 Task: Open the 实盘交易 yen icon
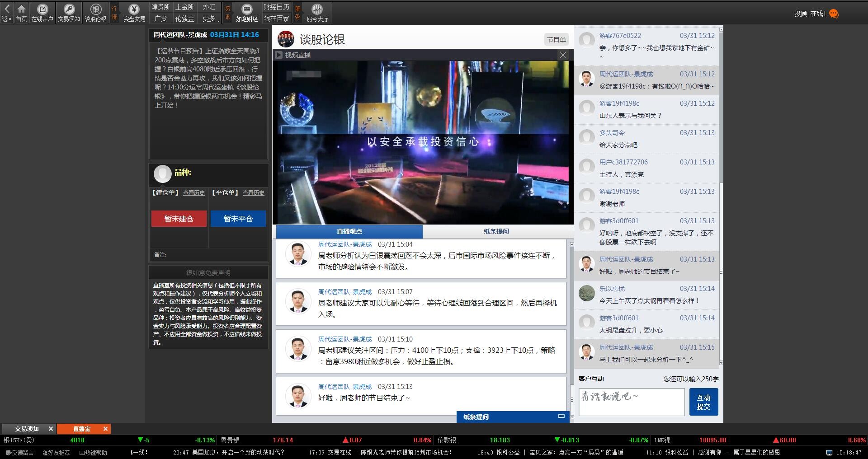coord(134,13)
